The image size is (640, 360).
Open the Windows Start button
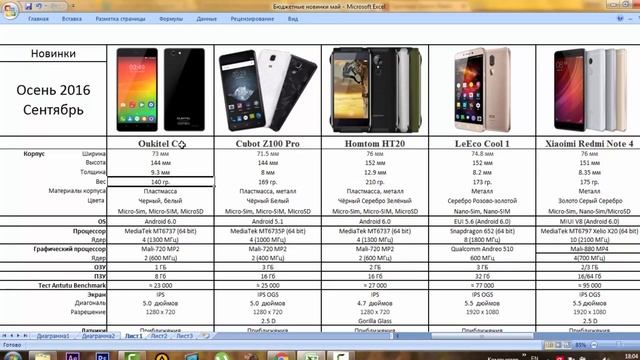point(12,356)
